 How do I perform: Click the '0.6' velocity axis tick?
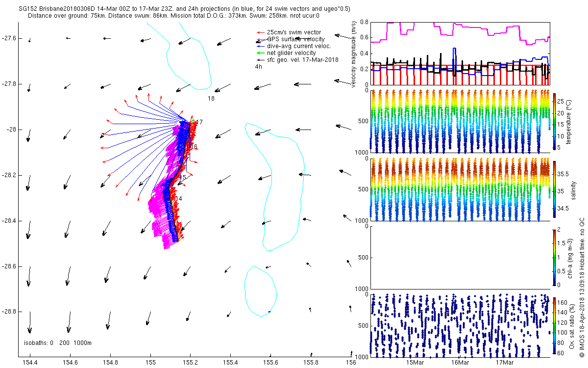click(364, 38)
